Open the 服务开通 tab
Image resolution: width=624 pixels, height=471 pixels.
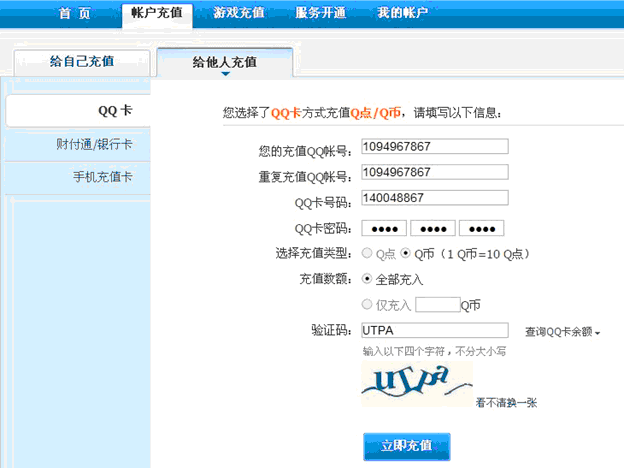(x=321, y=13)
